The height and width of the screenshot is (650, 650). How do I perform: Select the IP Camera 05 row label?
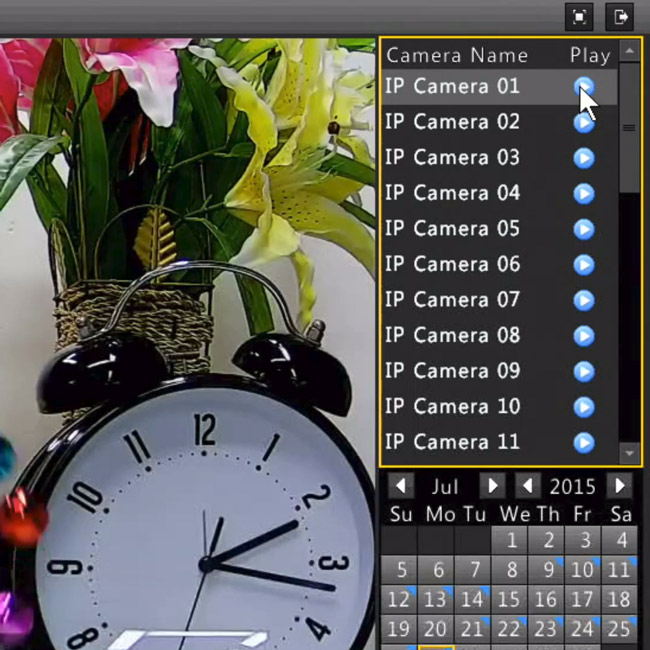tap(452, 229)
